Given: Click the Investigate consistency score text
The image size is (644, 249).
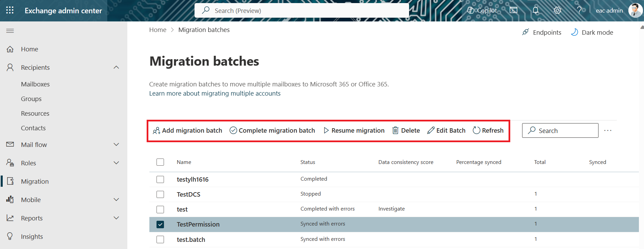Looking at the screenshot, I should coord(391,209).
